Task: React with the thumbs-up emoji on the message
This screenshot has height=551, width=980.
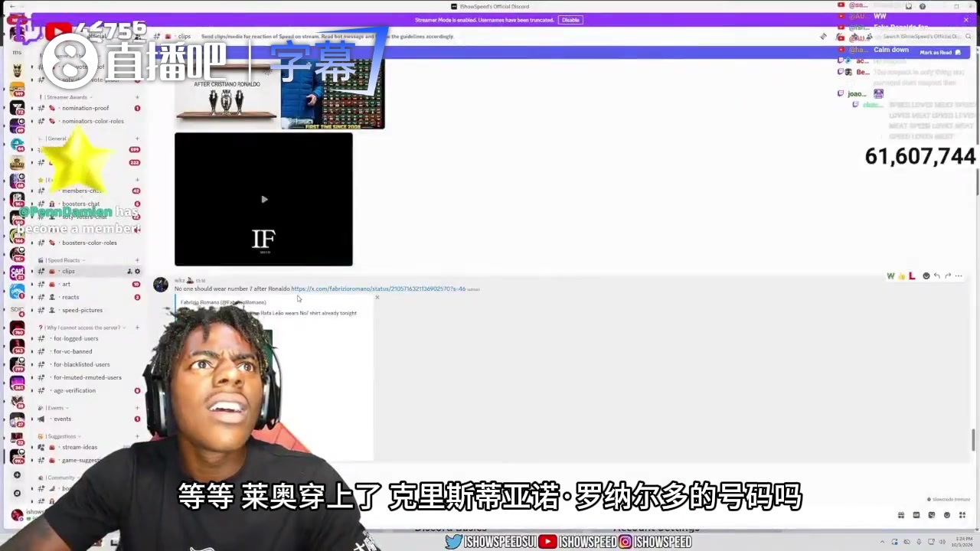Action: click(901, 275)
